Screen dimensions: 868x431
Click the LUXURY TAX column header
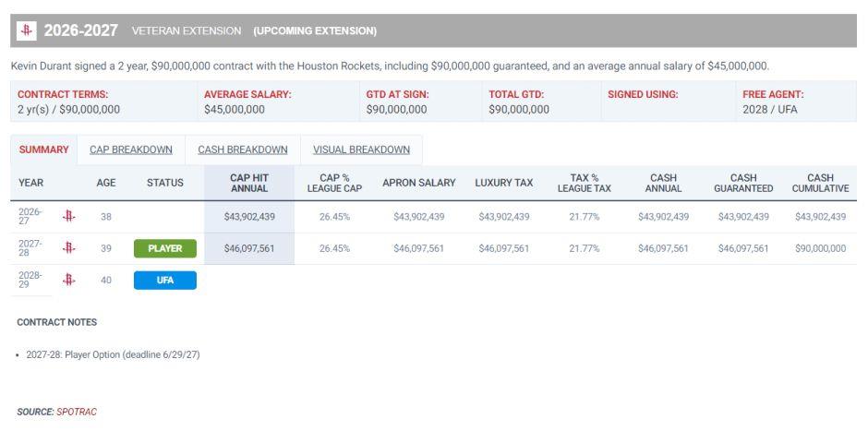[504, 183]
